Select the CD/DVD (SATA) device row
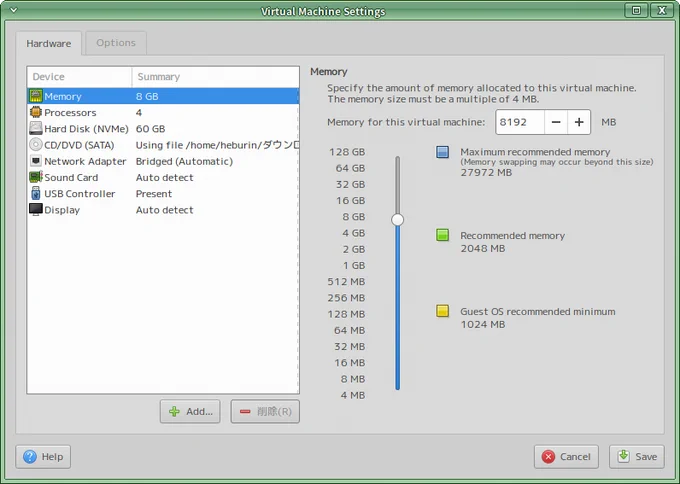This screenshot has width=680, height=484. [x=163, y=145]
